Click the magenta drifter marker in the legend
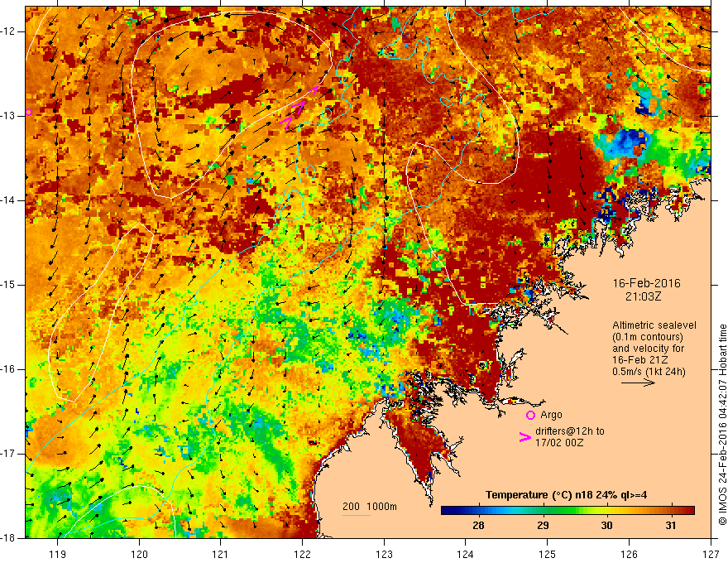 pyautogui.click(x=524, y=436)
